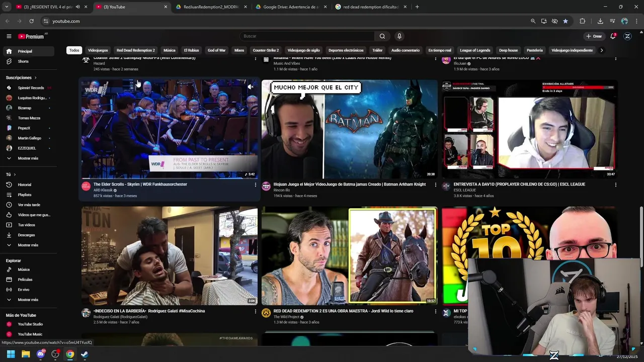Open Tus videos in sidebar
The width and height of the screenshot is (644, 362).
point(29,225)
